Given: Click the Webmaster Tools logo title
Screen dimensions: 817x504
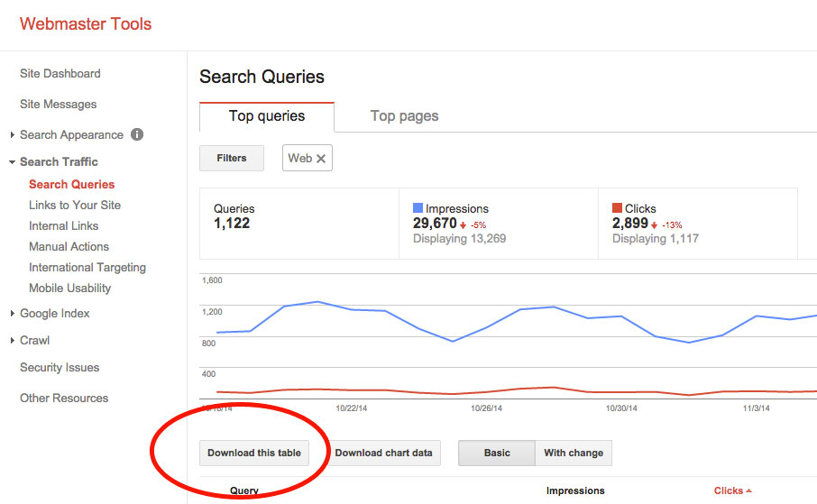Looking at the screenshot, I should pos(86,24).
